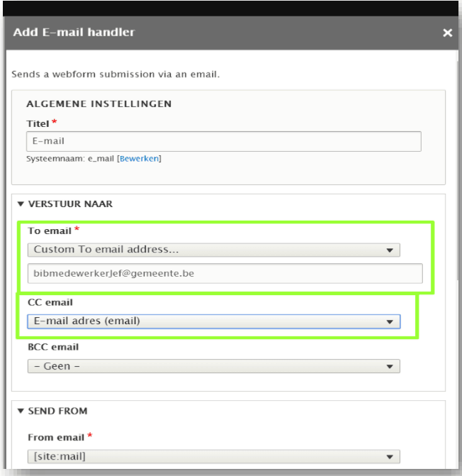Click the bibmedewerkerJef@gemeente.be address field

tap(224, 274)
